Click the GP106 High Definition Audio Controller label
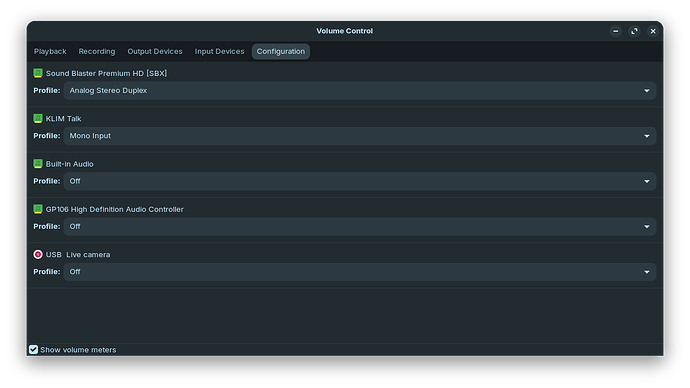 point(114,209)
